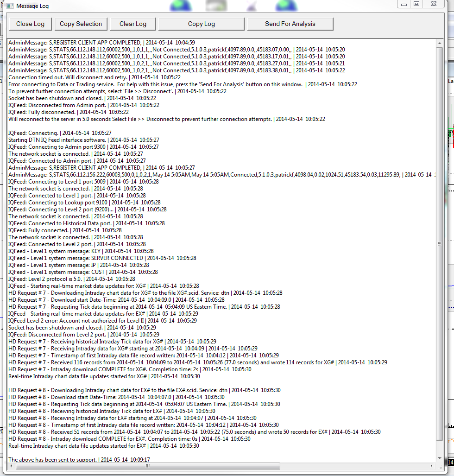Screen dimensions: 454x476
Task: Click the horizontal scrollbar thumb
Action: [148, 466]
